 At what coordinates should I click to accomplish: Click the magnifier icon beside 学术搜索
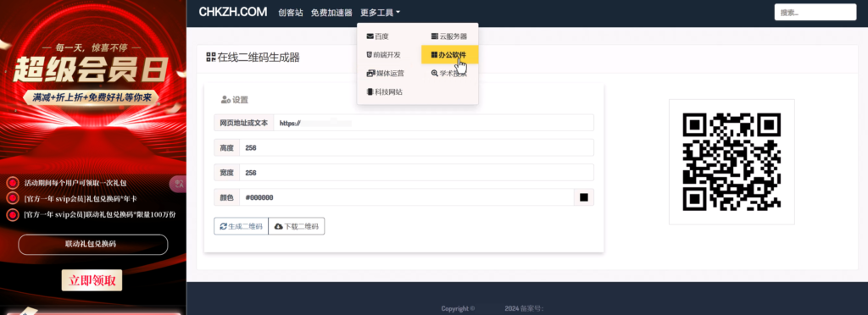(x=435, y=73)
